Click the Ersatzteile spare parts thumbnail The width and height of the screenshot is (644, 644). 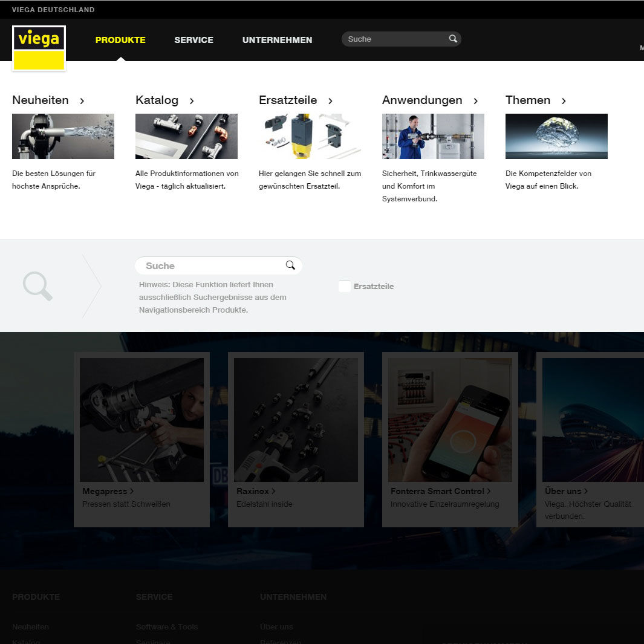(x=310, y=136)
